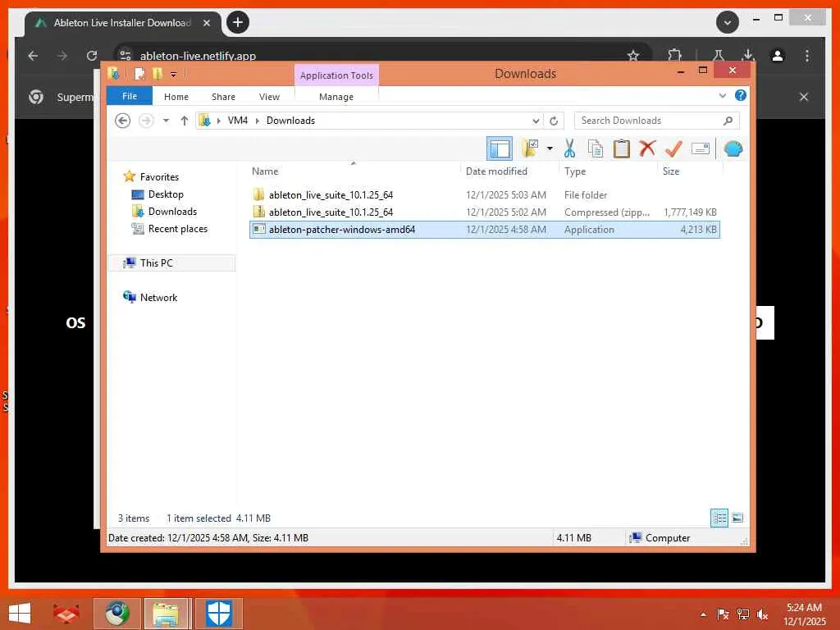Select the ableton_live_suite_10.1.25_64 File folder row
Viewport: 840px width, 630px height.
click(x=484, y=195)
